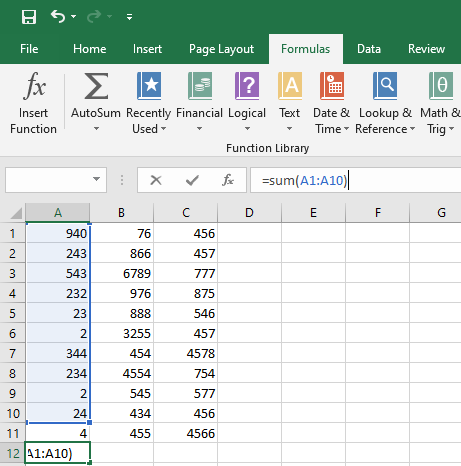Open the Undo history dropdown arrow
461x466 pixels.
pos(73,16)
